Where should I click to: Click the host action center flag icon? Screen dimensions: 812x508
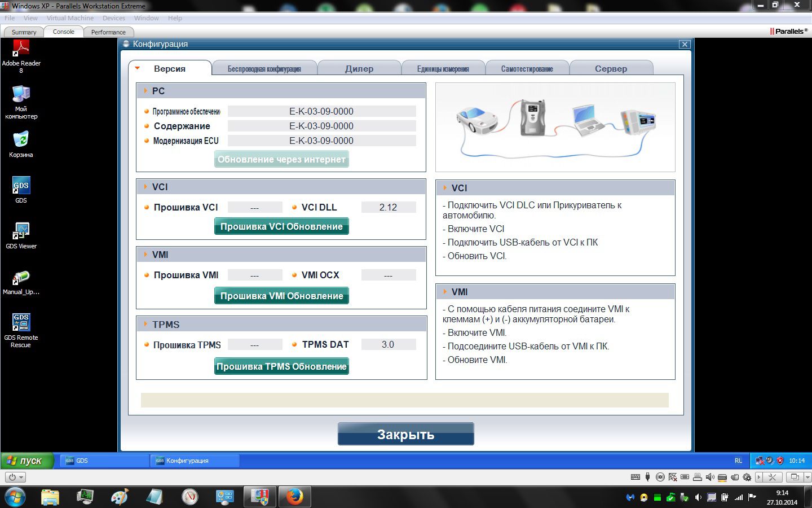(752, 497)
